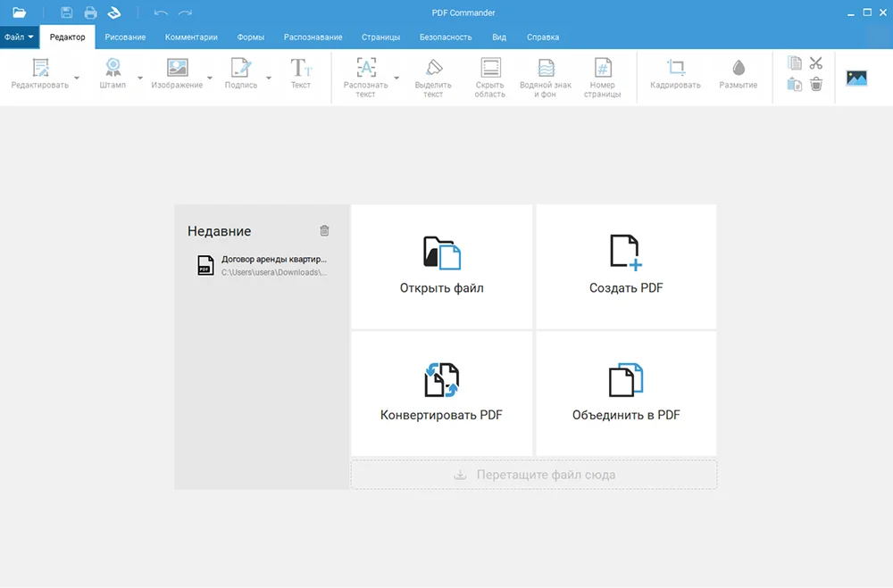This screenshot has height=588, width=893.
Task: Switch to the Рисование tab
Action: coord(125,37)
